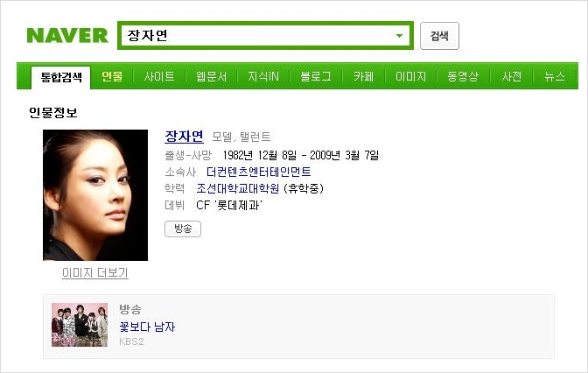This screenshot has width=588, height=373.
Task: Open the 뉴스 tab
Action: pyautogui.click(x=555, y=76)
